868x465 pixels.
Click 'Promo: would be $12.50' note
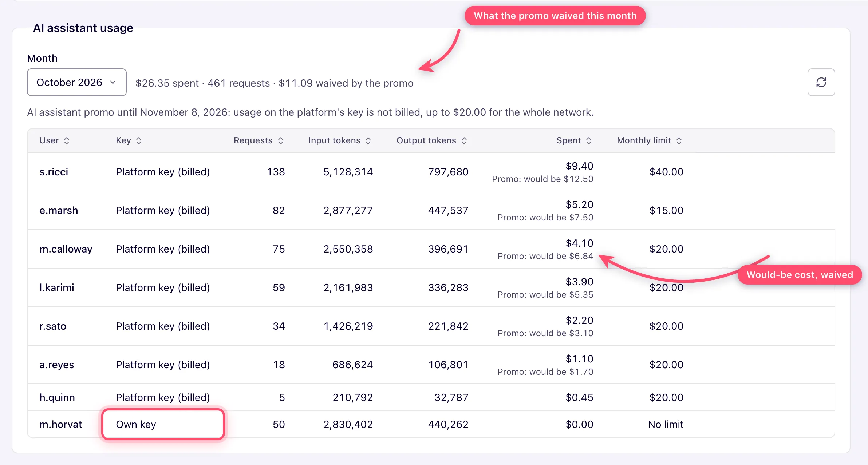coord(542,179)
